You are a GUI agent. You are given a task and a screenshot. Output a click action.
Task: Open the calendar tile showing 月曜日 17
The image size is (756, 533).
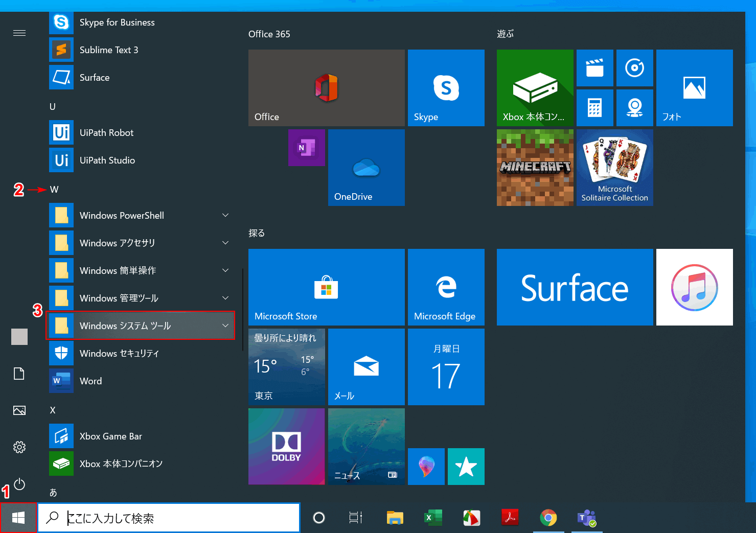[446, 367]
